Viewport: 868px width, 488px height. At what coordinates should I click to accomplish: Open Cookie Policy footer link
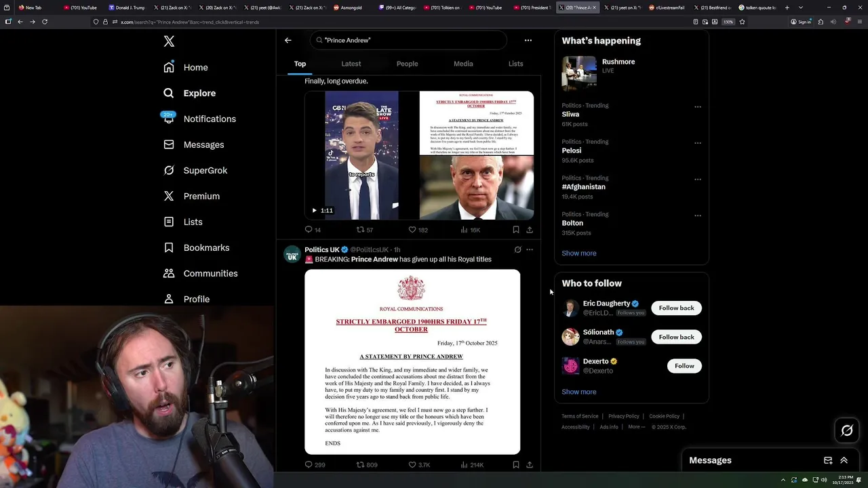point(664,416)
